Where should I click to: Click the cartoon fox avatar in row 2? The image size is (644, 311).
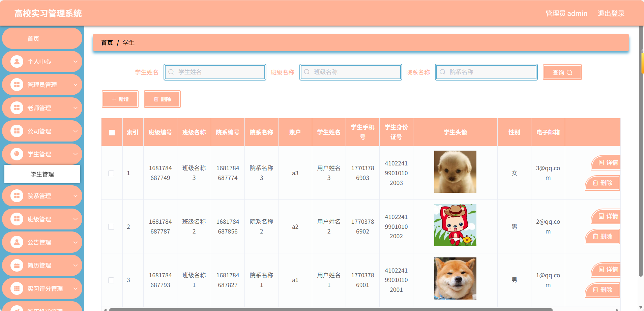455,225
